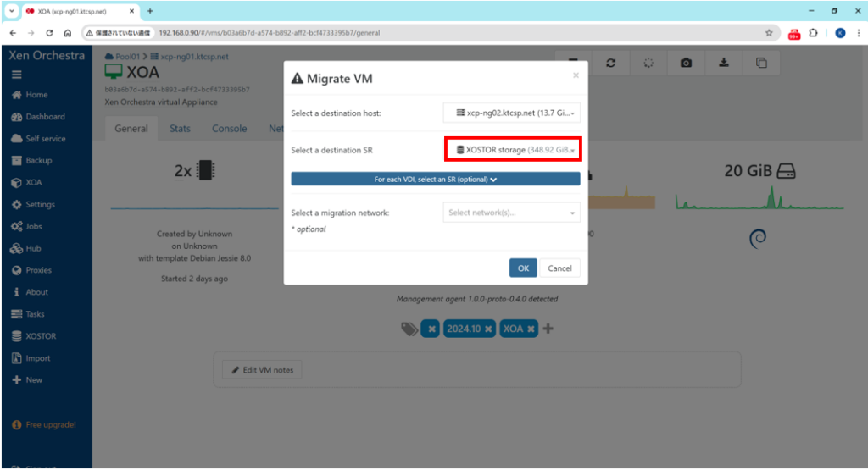The width and height of the screenshot is (868, 470).
Task: Open the migration network selector
Action: point(512,213)
